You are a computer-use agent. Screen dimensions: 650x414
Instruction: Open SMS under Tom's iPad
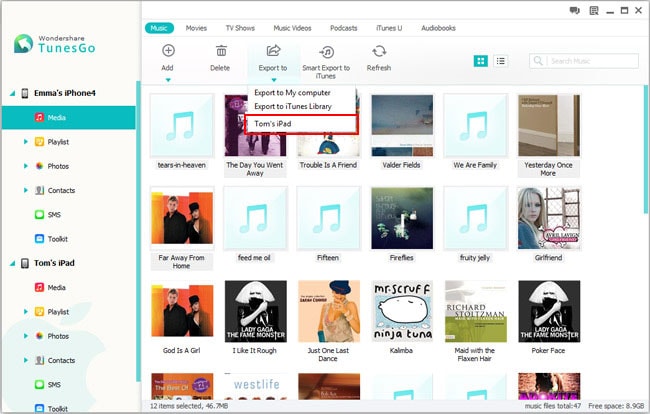point(54,385)
